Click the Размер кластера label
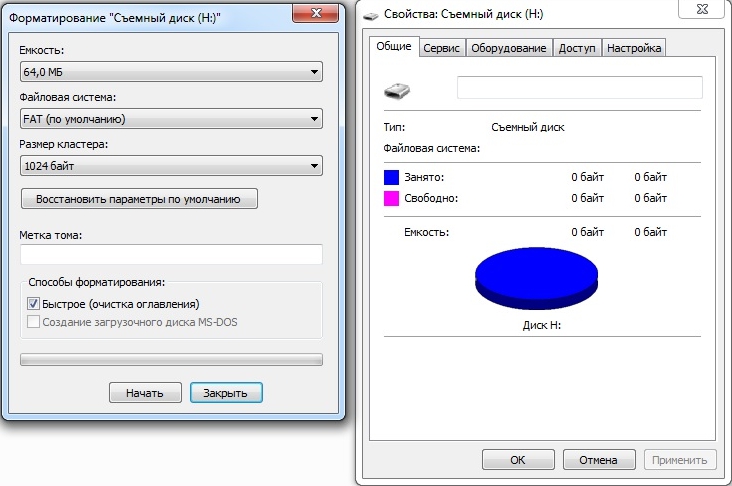The width and height of the screenshot is (732, 486). click(63, 144)
